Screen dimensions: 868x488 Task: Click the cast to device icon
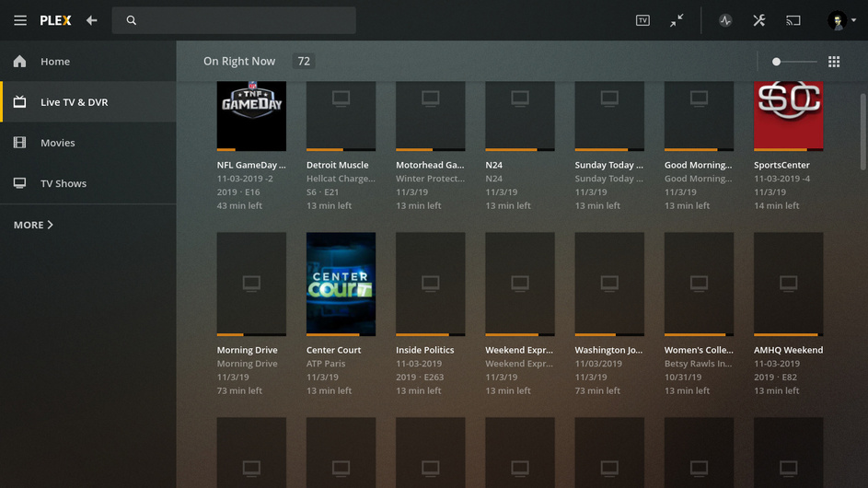(793, 20)
